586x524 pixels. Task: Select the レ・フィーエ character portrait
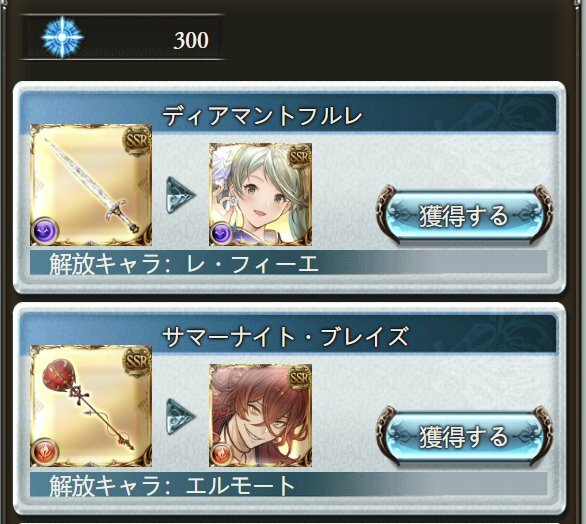click(x=260, y=194)
